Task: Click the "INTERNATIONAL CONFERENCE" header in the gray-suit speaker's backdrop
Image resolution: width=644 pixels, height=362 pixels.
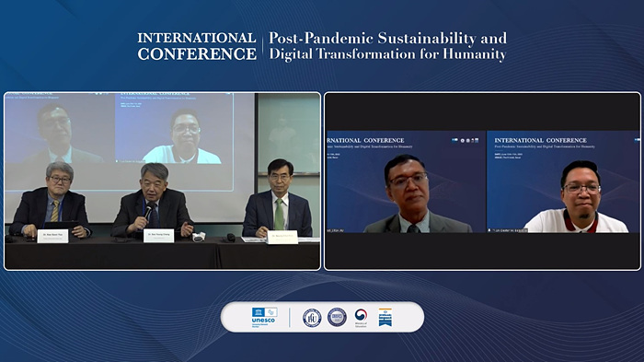Action: click(365, 140)
